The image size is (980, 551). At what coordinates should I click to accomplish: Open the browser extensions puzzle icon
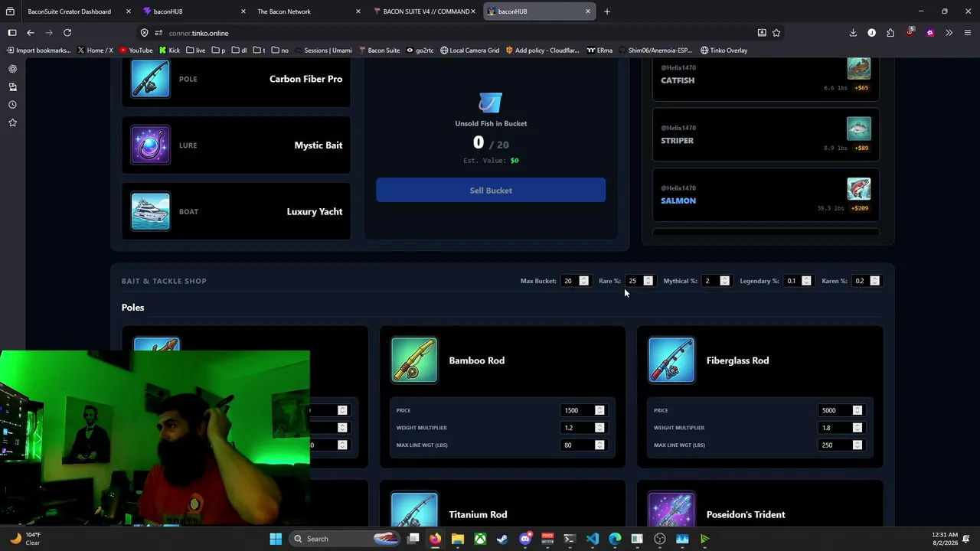[890, 33]
